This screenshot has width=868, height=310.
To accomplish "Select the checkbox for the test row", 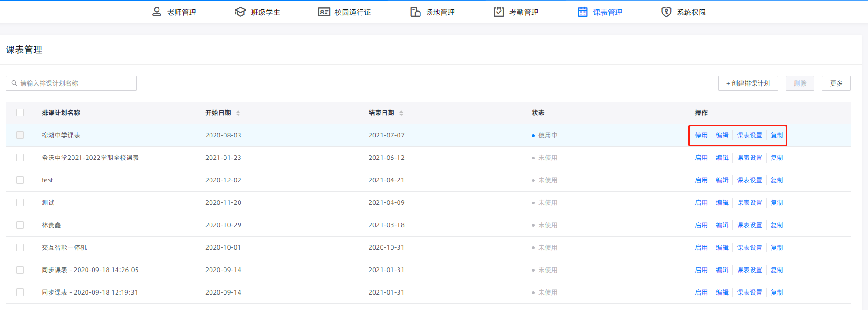I will [20, 180].
